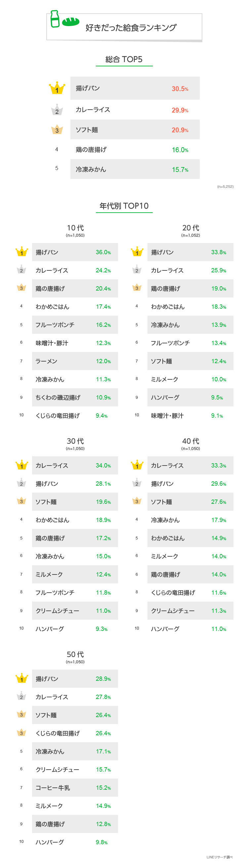The width and height of the screenshot is (248, 868).
Task: Click the bronze crown beside overall ソフト麺 20.9%
Action: (x=57, y=130)
